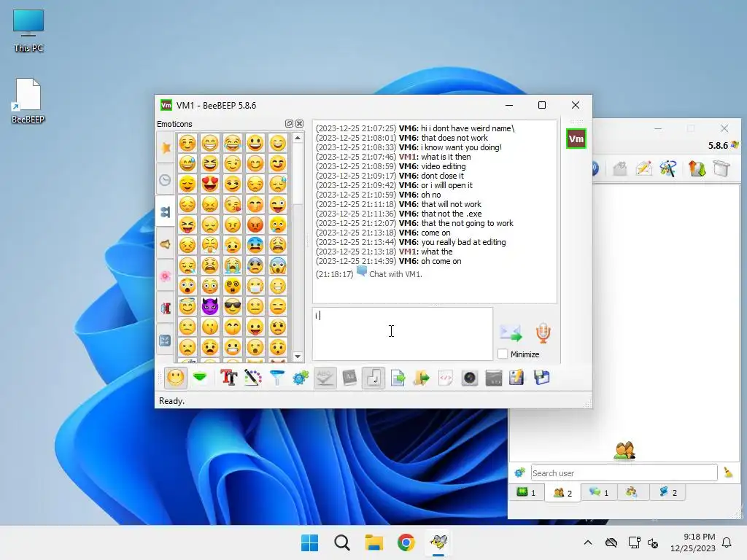Screen dimensions: 747x560
Task: Click the broom clear-search icon in main window
Action: pyautogui.click(x=728, y=472)
